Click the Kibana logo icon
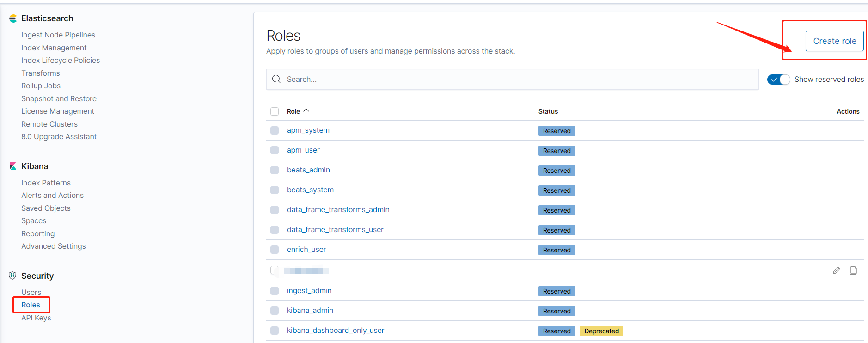 tap(13, 166)
